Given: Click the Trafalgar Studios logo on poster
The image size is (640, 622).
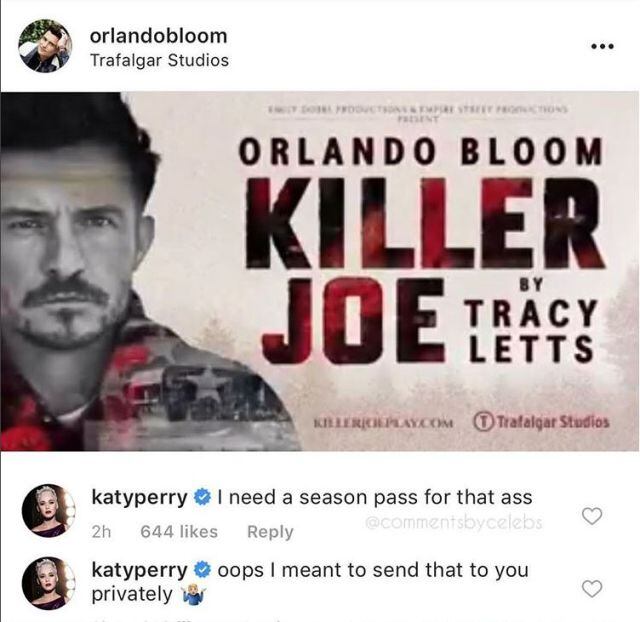Looking at the screenshot, I should pyautogui.click(x=541, y=422).
